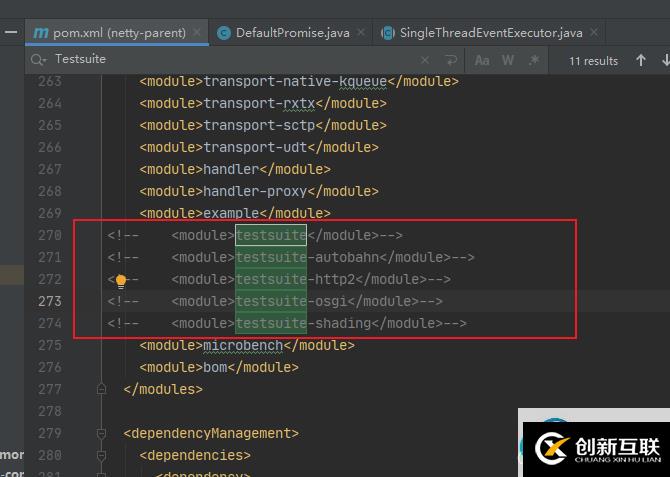Click line number 263 in gutter
670x477 pixels.
50,81
